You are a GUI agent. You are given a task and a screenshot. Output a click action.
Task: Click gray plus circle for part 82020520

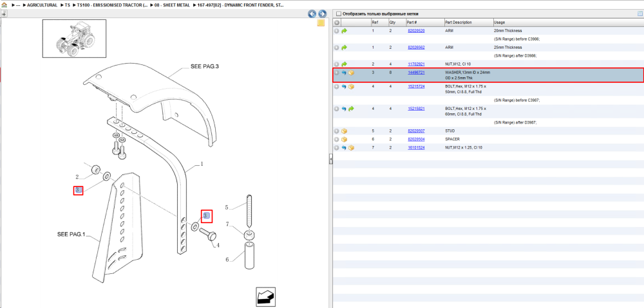point(337,31)
